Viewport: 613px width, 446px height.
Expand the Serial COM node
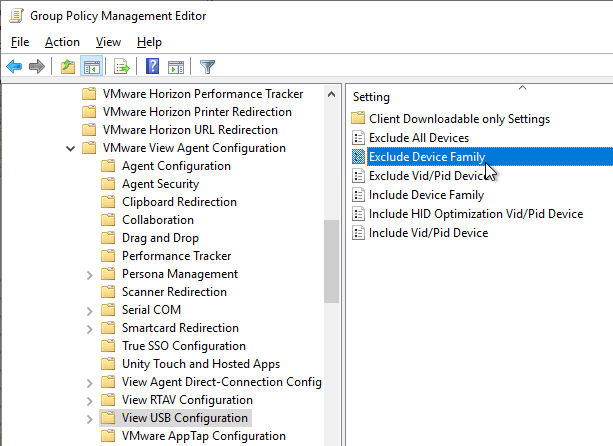point(90,311)
